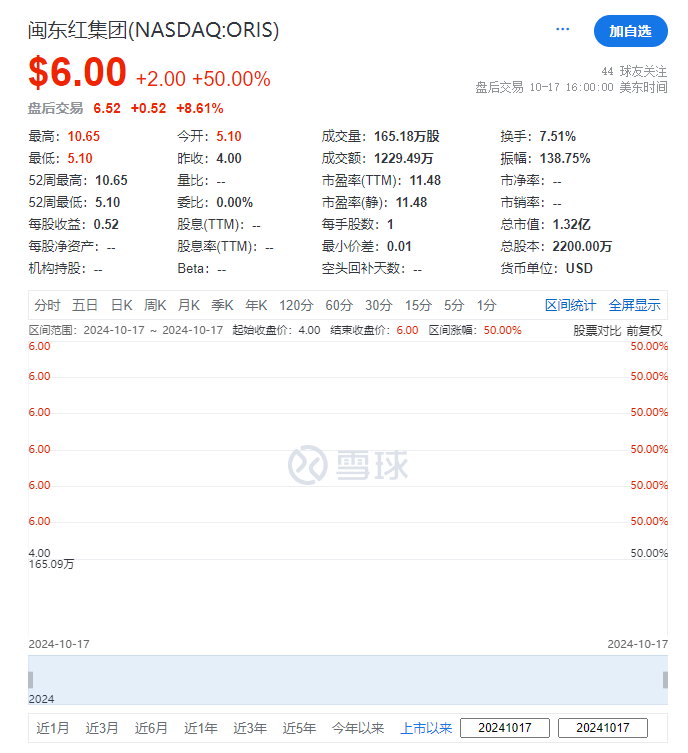Viewport: 688px width, 753px height.
Task: Select the 今年以来 time range
Action: [358, 728]
